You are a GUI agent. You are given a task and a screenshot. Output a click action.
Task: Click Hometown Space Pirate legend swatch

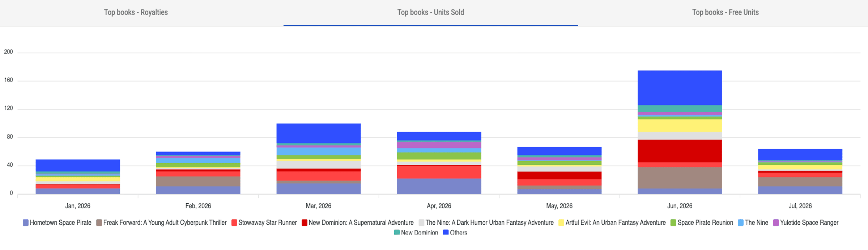tap(26, 223)
